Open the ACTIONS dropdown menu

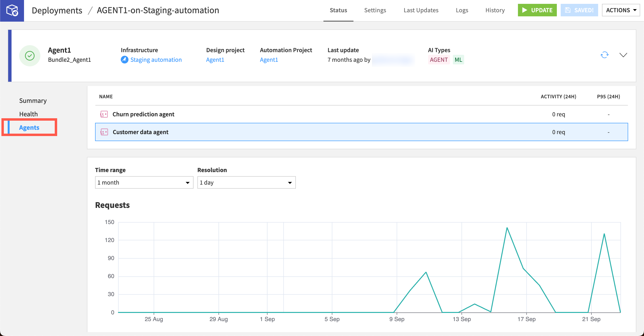(x=621, y=10)
